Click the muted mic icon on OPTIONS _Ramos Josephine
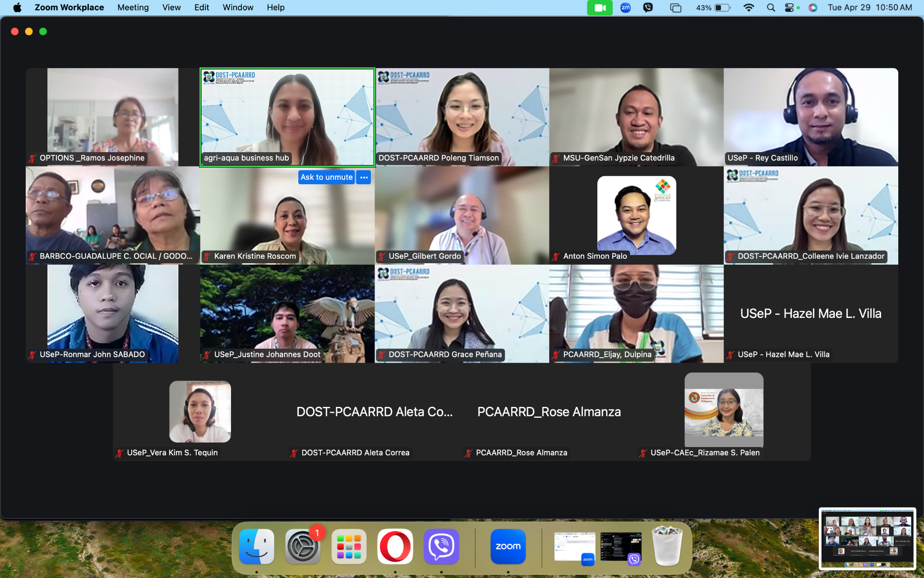This screenshot has height=578, width=924. click(32, 158)
